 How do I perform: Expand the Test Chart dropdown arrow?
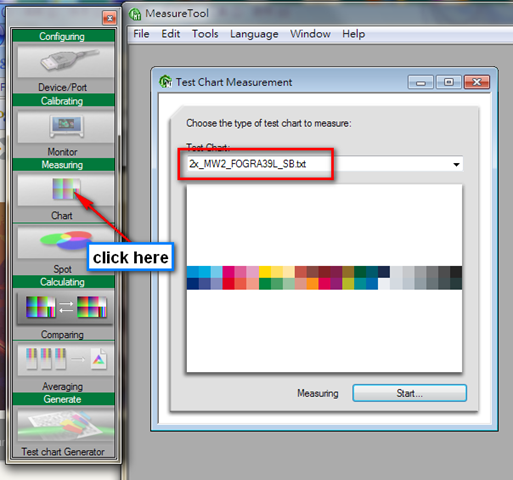coord(456,164)
